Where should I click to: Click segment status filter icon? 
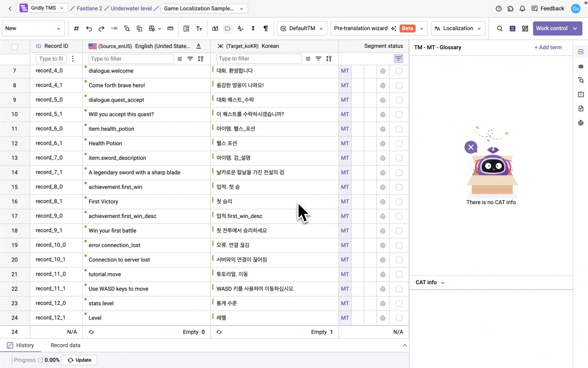(398, 59)
